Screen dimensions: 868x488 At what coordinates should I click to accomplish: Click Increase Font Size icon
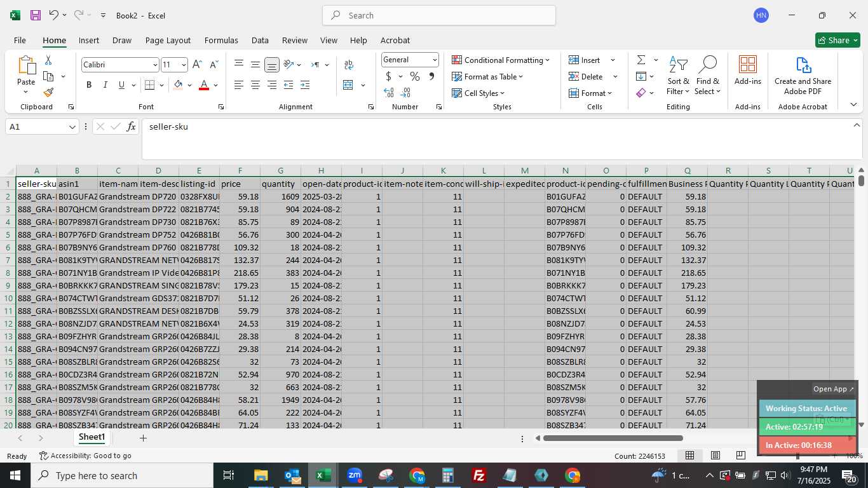pyautogui.click(x=197, y=64)
